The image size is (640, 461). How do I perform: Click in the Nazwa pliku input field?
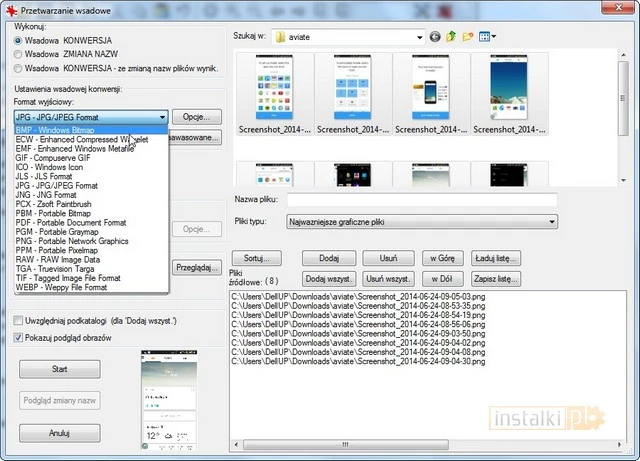pos(420,200)
